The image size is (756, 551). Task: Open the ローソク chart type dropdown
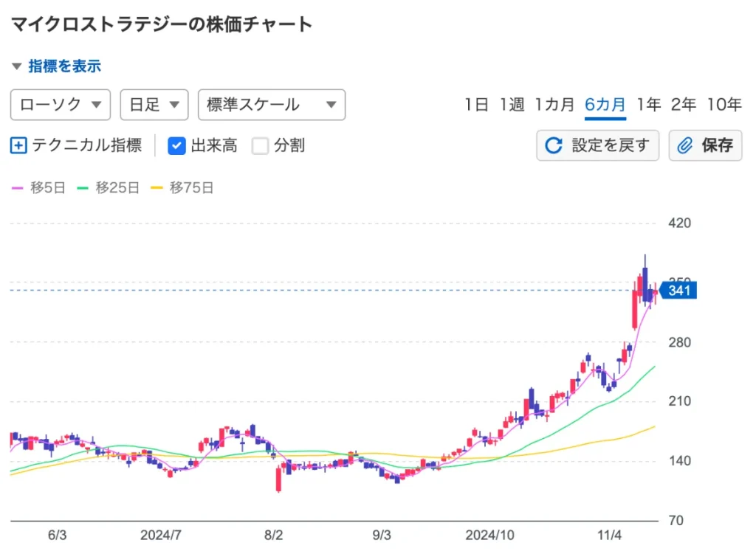pyautogui.click(x=61, y=105)
